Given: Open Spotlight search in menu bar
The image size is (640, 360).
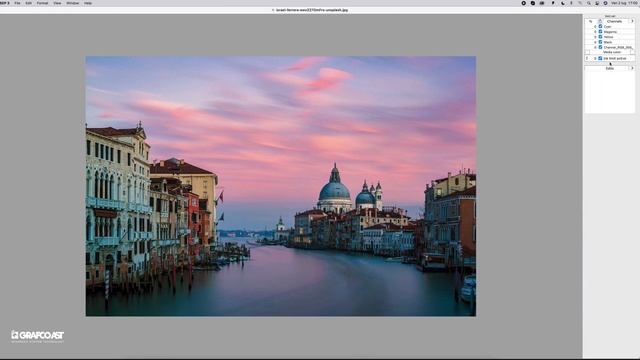Looking at the screenshot, I should pyautogui.click(x=589, y=3).
